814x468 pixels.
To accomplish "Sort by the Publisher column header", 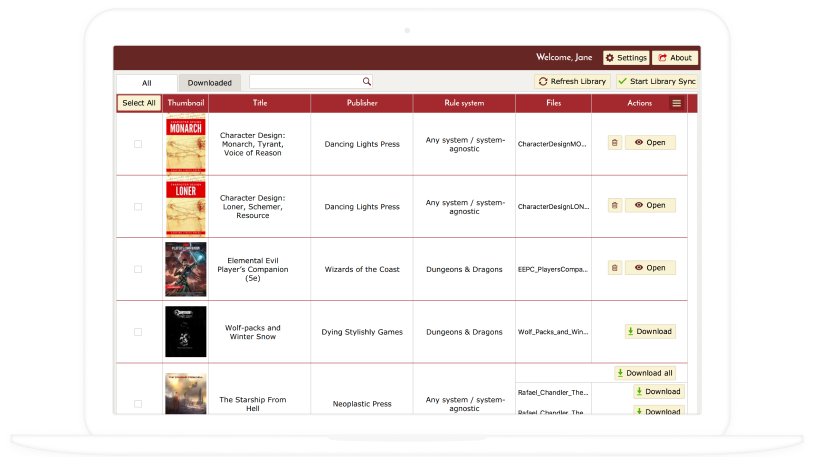I will tap(361, 103).
